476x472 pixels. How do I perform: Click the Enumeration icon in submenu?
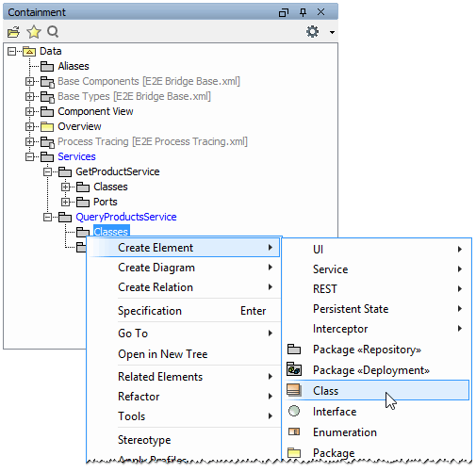point(294,431)
